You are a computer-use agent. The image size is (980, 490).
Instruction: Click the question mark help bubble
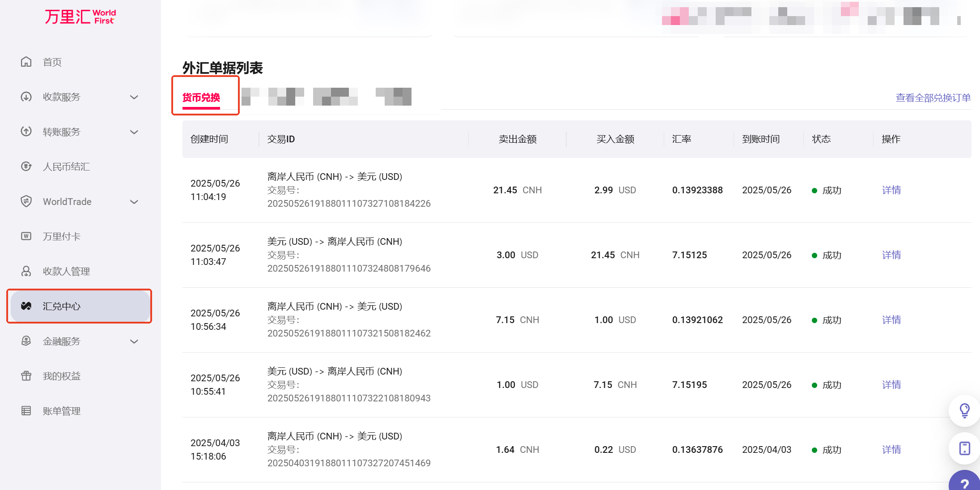click(x=965, y=483)
